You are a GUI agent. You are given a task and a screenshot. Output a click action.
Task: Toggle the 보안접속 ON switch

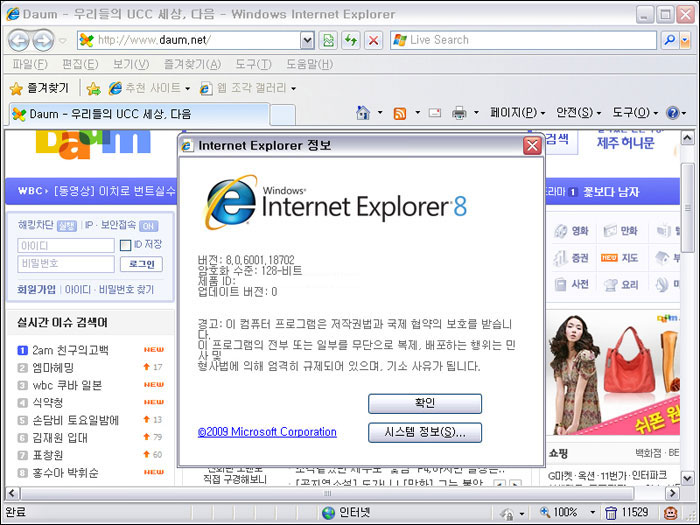[x=149, y=226]
